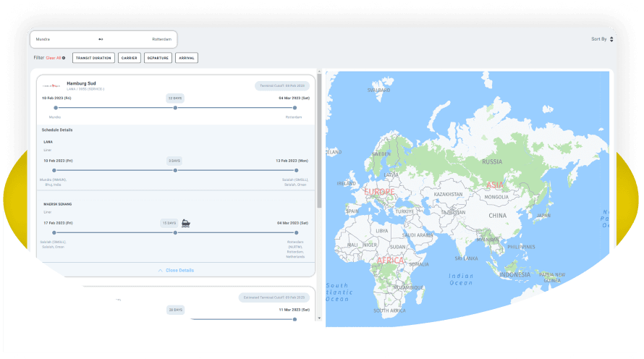Click the Hamburg Sud carrier logo
Image resolution: width=644 pixels, height=359 pixels.
point(53,85)
